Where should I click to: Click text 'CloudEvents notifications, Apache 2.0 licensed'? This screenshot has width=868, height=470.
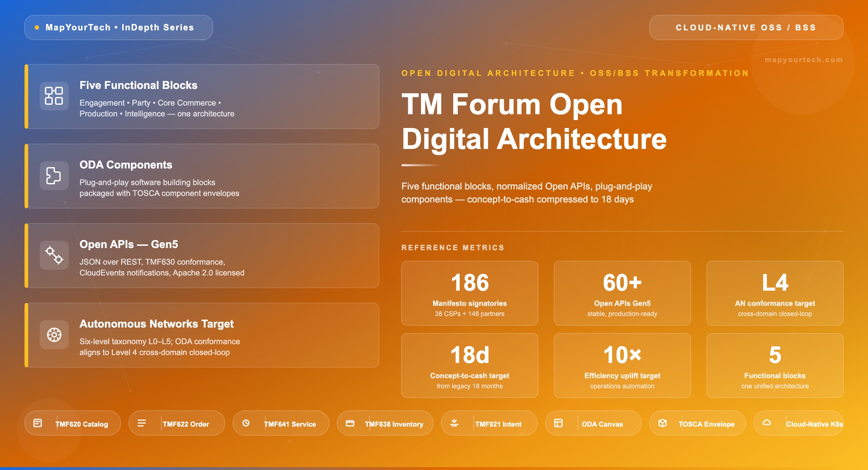pos(162,273)
